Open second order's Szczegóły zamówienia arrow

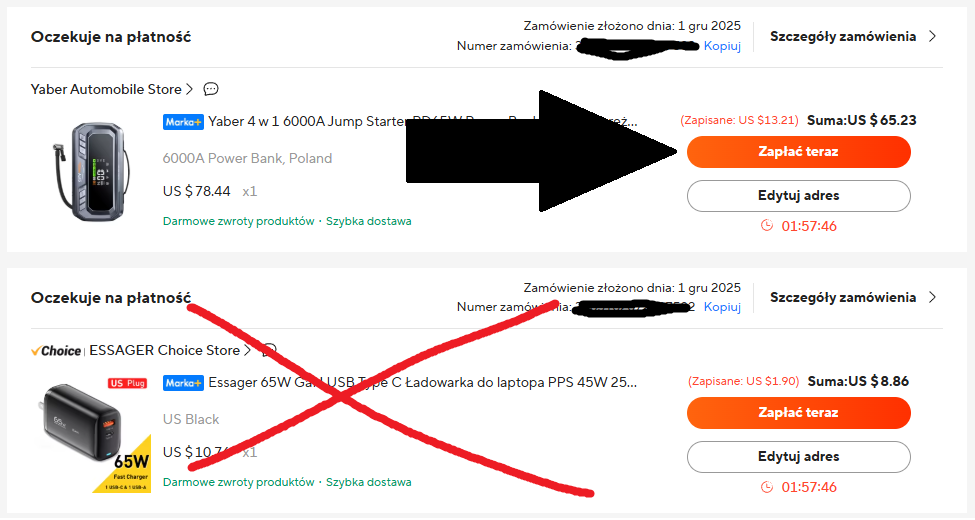tap(932, 297)
